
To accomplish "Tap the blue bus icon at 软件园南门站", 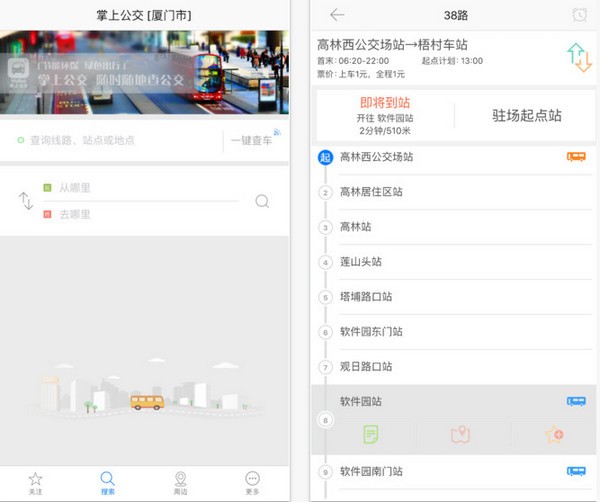I will [576, 471].
